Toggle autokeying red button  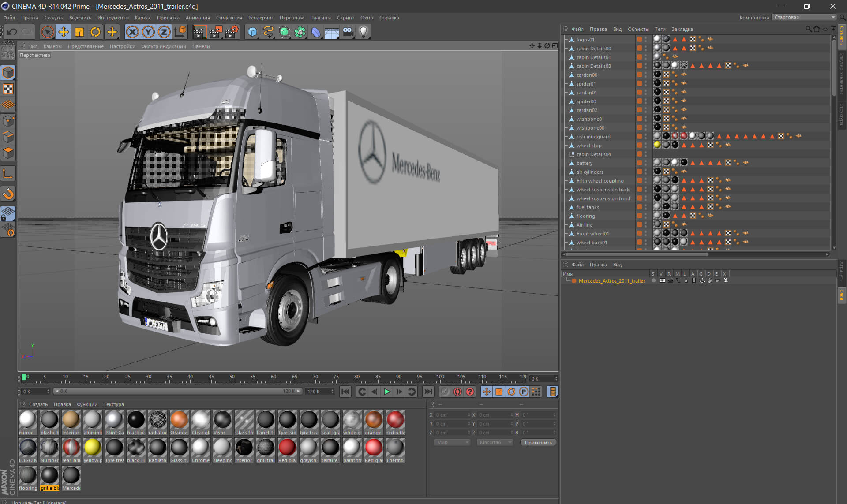[x=458, y=392]
